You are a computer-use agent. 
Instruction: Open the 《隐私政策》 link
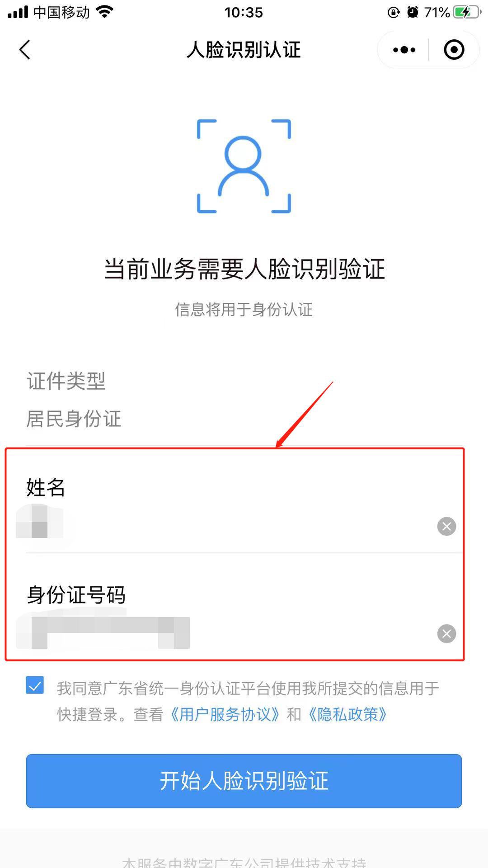347,715
